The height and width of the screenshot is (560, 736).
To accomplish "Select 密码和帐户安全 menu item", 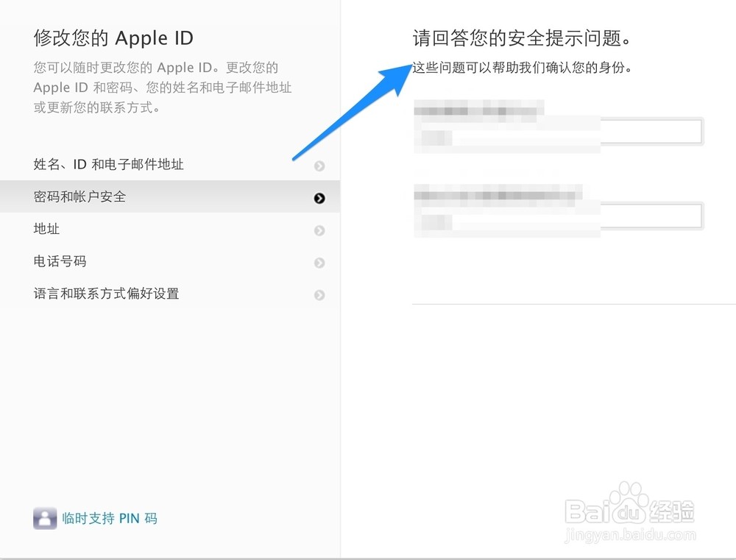I will coord(170,196).
